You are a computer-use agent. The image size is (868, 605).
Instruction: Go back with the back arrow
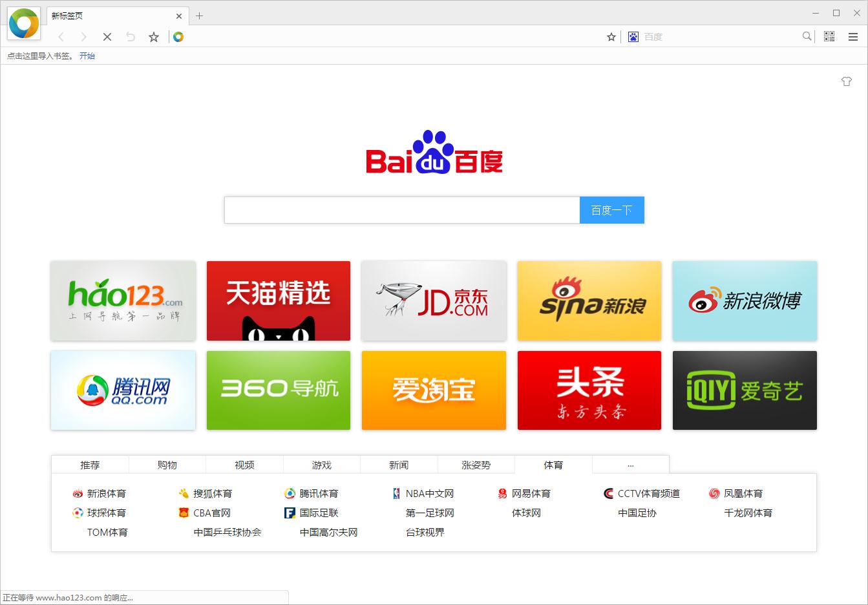[61, 37]
